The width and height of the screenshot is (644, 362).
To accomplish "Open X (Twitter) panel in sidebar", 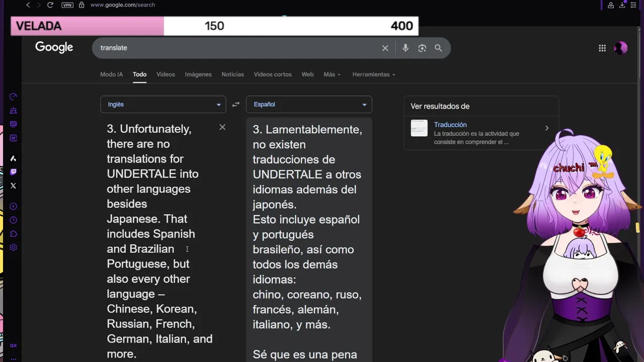I will tap(14, 186).
